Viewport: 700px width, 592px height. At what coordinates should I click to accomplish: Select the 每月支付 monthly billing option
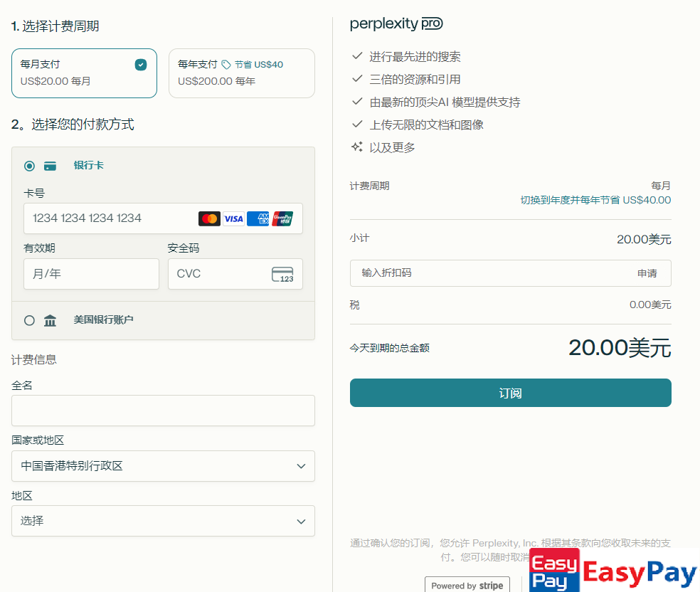[x=85, y=73]
